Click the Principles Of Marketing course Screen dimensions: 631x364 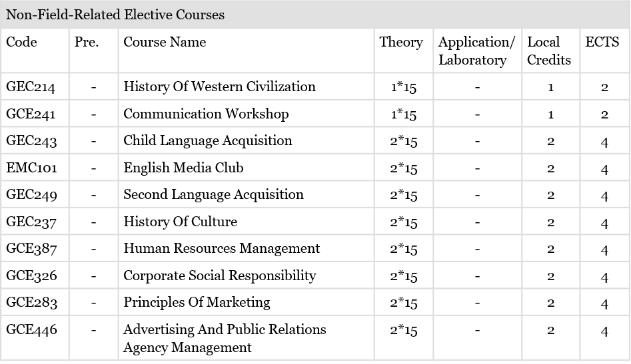[x=197, y=302]
